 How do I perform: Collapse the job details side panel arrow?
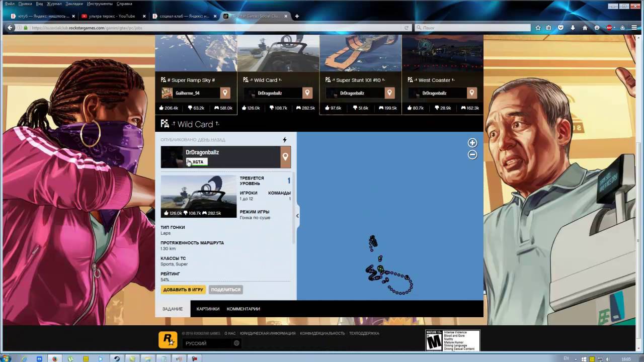click(297, 216)
